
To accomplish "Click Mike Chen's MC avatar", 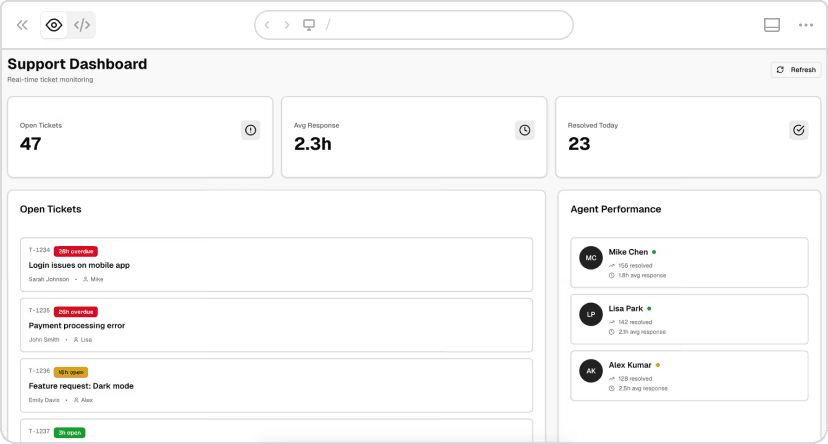I will [591, 258].
